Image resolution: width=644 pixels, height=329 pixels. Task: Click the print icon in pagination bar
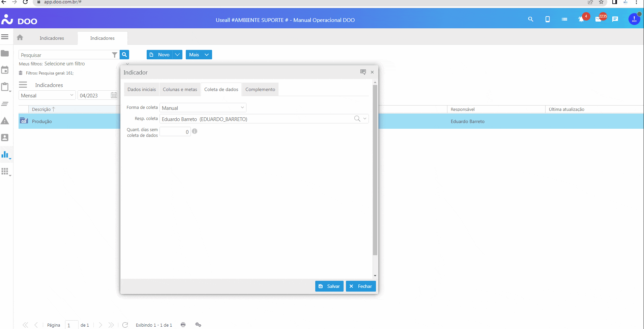(x=183, y=325)
